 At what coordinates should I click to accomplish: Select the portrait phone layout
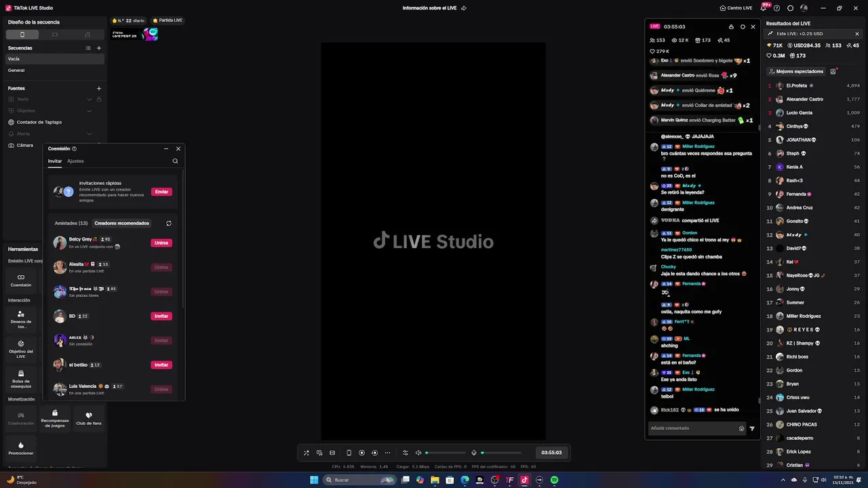(22, 35)
